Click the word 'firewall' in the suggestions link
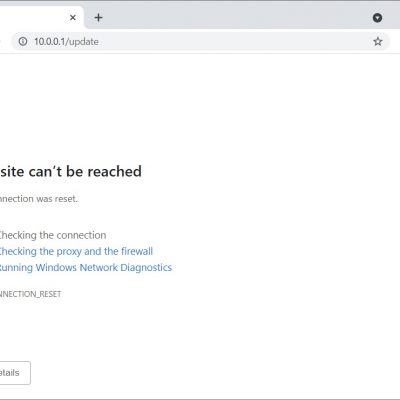 point(137,251)
